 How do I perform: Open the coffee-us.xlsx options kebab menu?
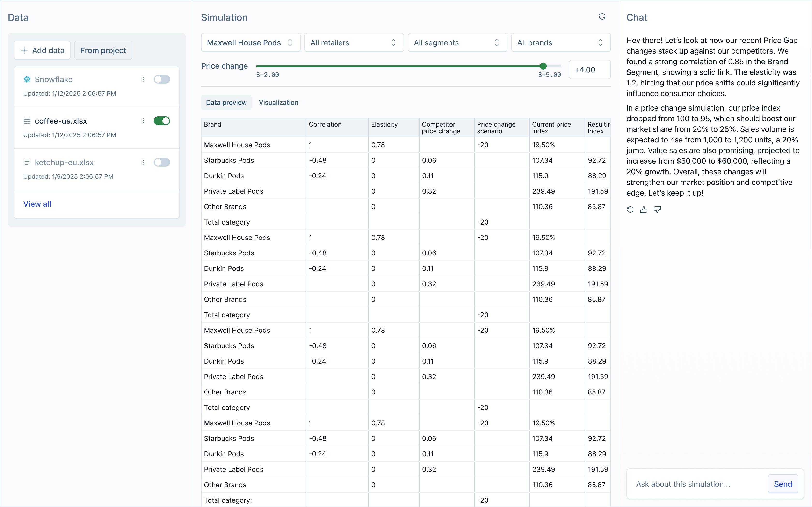143,121
